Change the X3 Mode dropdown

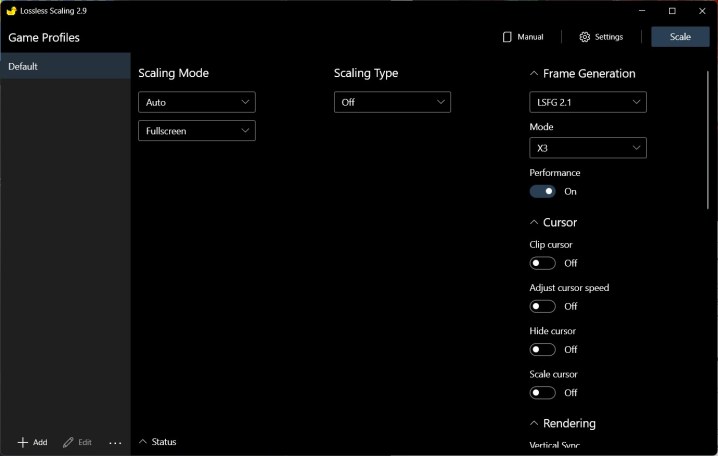click(x=587, y=148)
